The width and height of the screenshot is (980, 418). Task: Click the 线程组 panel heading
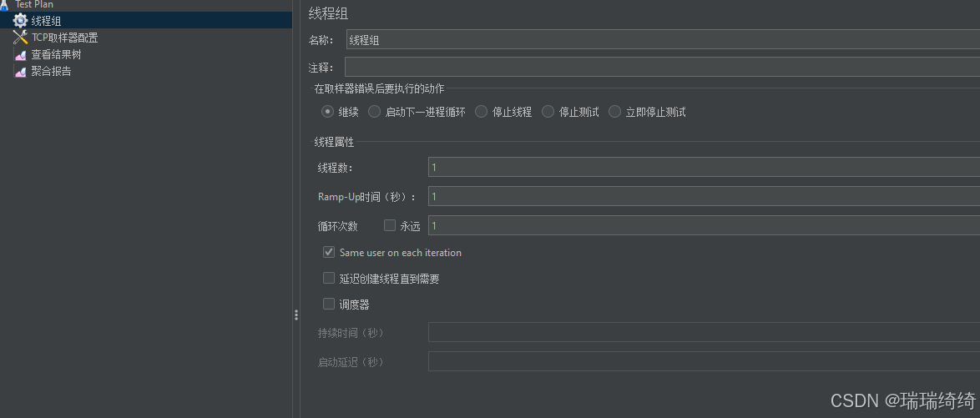pos(328,13)
